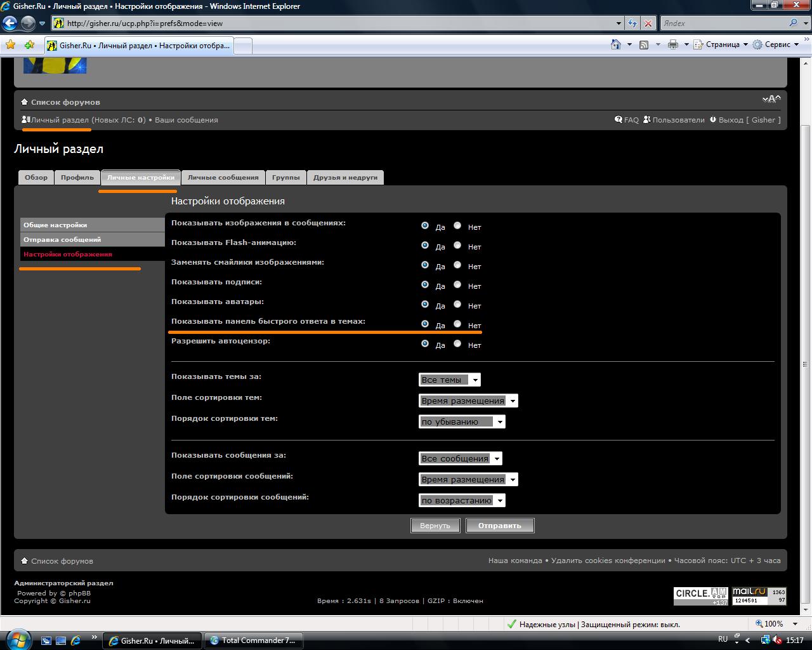This screenshot has width=812, height=650.
Task: Open Favorites Center star icon
Action: (x=10, y=45)
